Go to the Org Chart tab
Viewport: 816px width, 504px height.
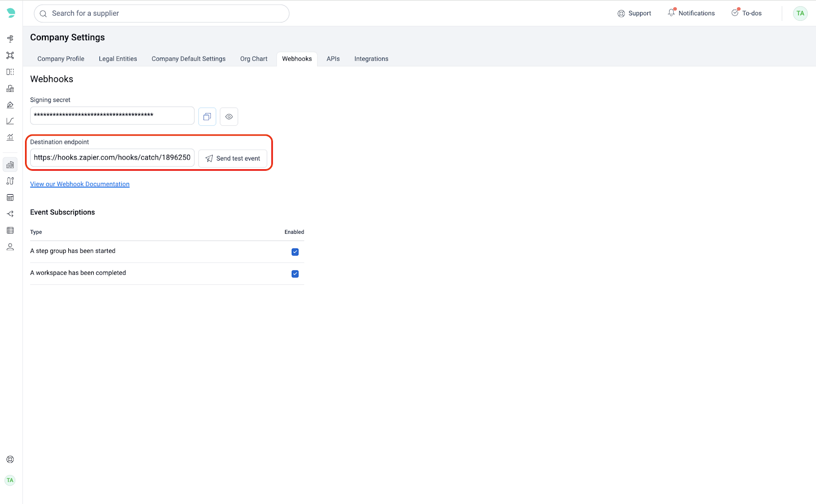coord(253,59)
